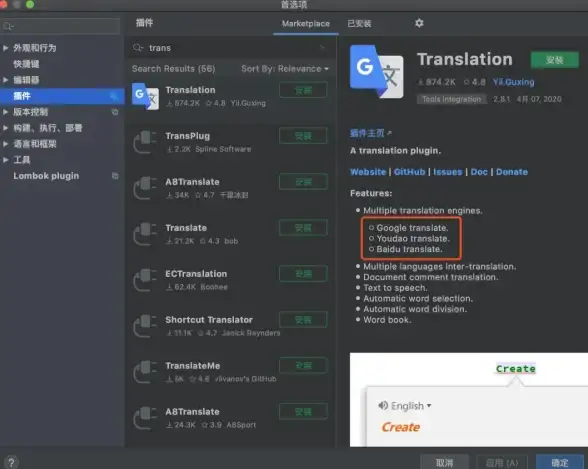This screenshot has width=588, height=469.
Task: Click the large Translation logo in detail pane
Action: click(x=377, y=72)
